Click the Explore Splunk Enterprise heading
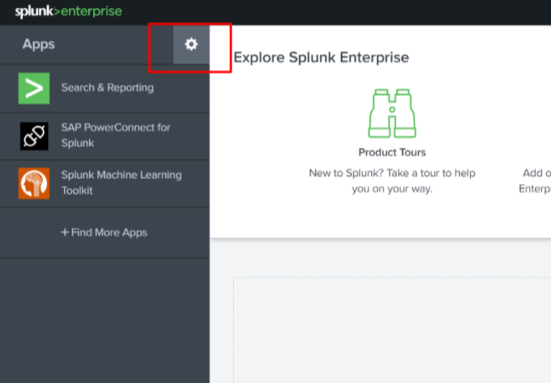Viewport: 551px width, 383px height. (x=321, y=57)
